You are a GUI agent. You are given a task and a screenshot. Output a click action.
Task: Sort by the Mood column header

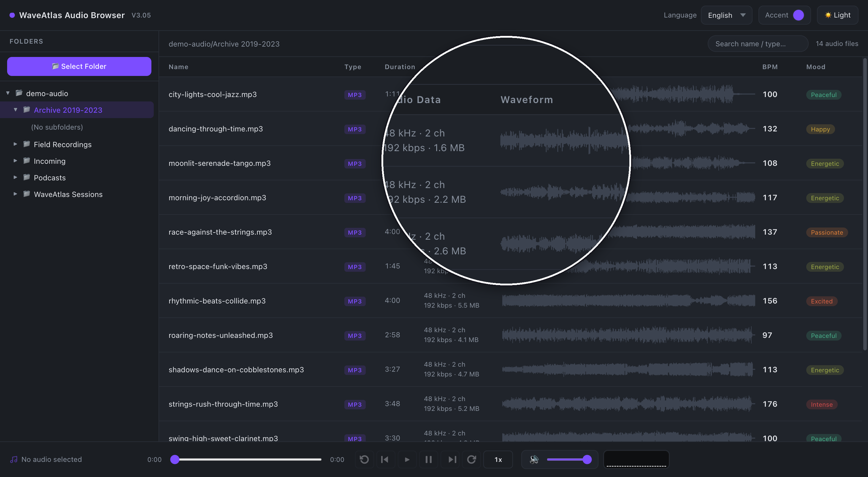[816, 67]
